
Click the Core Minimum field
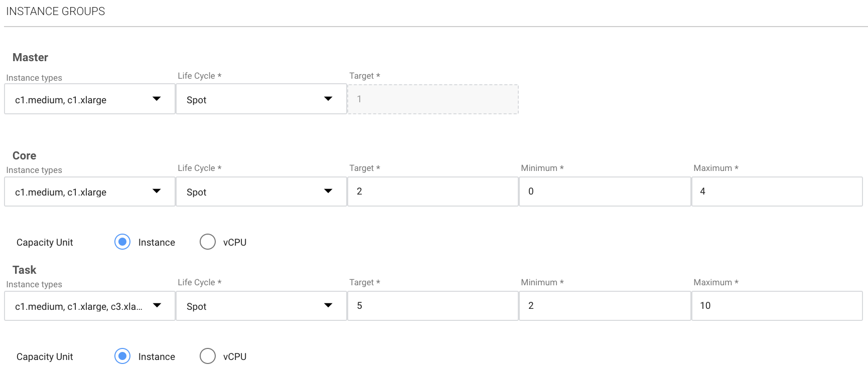point(605,192)
